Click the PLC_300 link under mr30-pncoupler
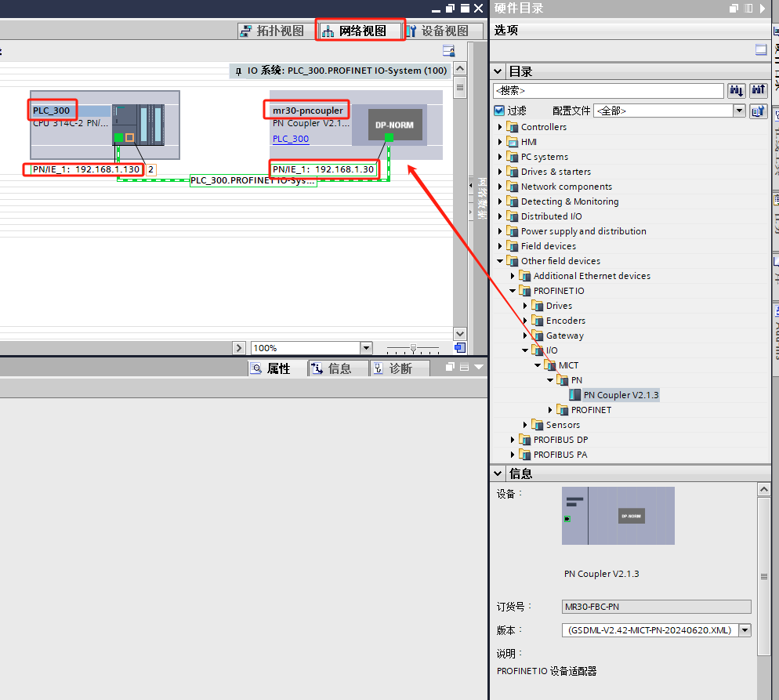The width and height of the screenshot is (779, 700). [x=291, y=139]
